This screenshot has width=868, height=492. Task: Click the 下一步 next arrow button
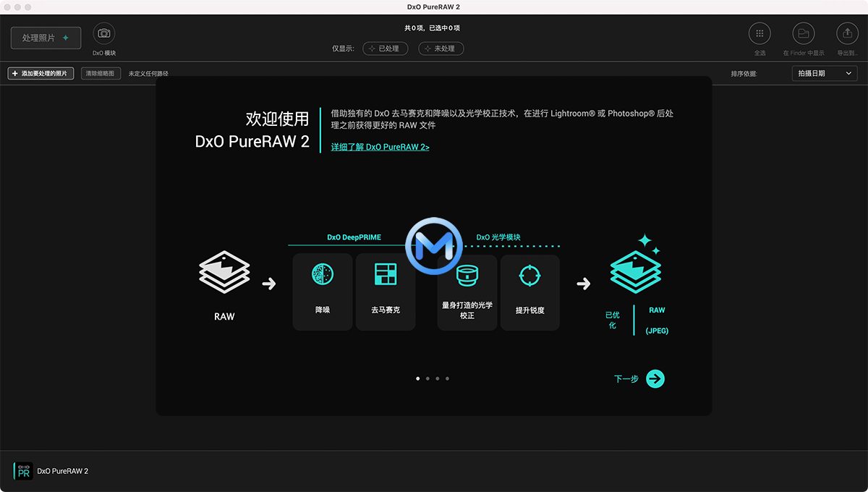pyautogui.click(x=655, y=378)
